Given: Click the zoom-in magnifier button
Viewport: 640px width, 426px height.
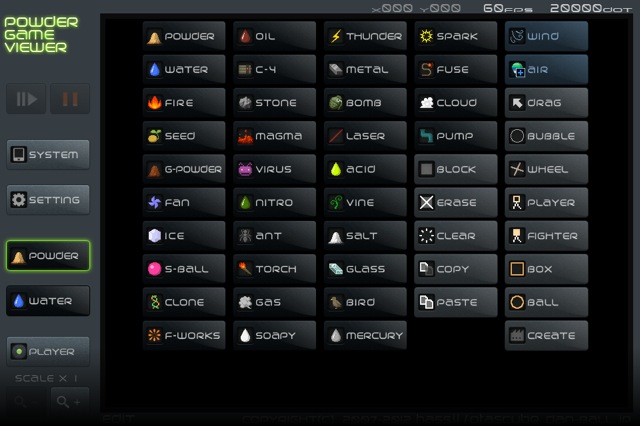Looking at the screenshot, I should coord(70,402).
